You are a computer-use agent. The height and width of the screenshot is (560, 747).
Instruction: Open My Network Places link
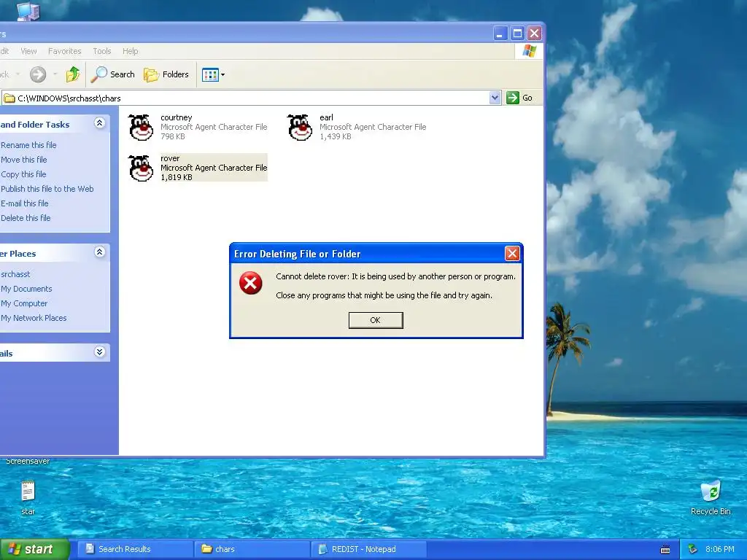tap(34, 318)
